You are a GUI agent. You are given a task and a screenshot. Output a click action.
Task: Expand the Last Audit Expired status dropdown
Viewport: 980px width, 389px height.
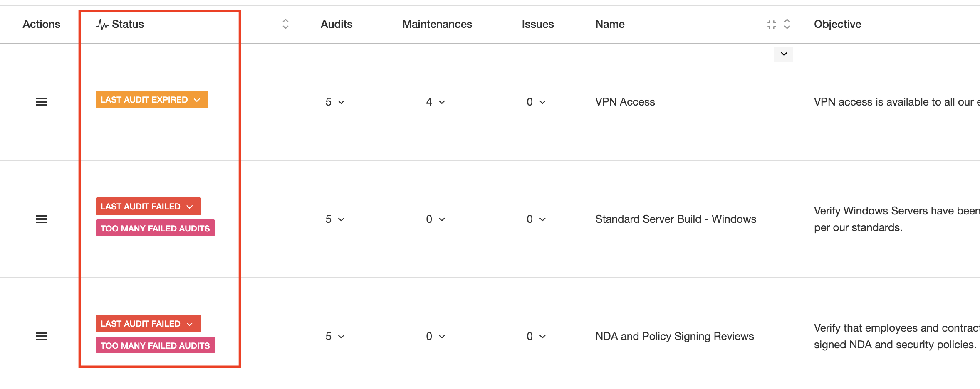tap(152, 100)
